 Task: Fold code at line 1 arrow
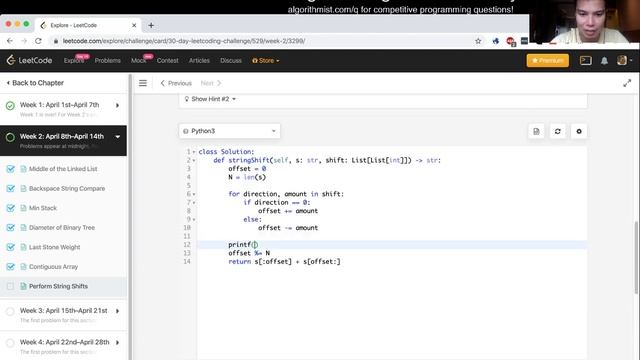(x=194, y=152)
